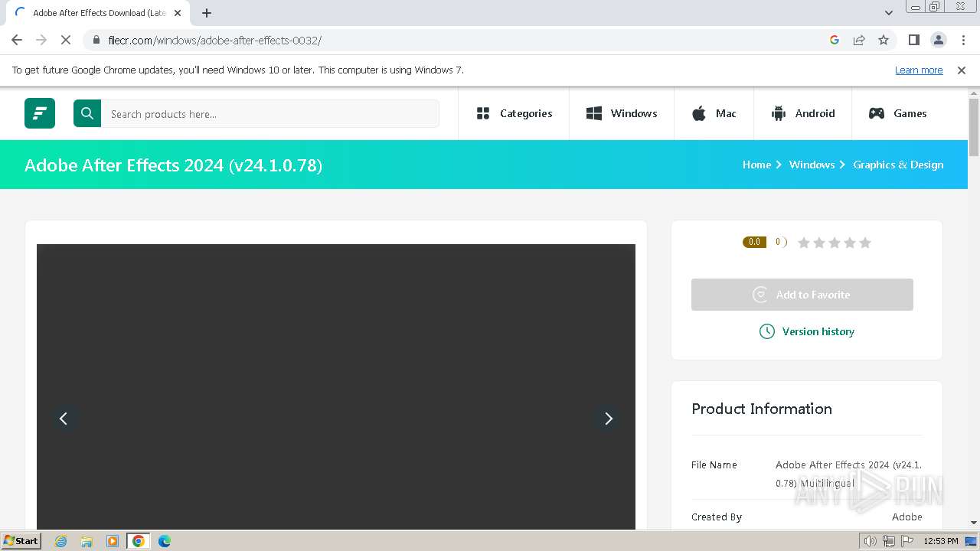
Task: Go to Home breadcrumb link
Action: pyautogui.click(x=756, y=165)
